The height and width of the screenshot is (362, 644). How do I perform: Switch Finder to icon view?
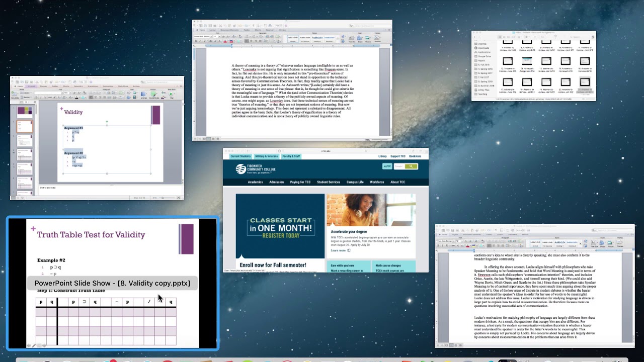pos(500,37)
